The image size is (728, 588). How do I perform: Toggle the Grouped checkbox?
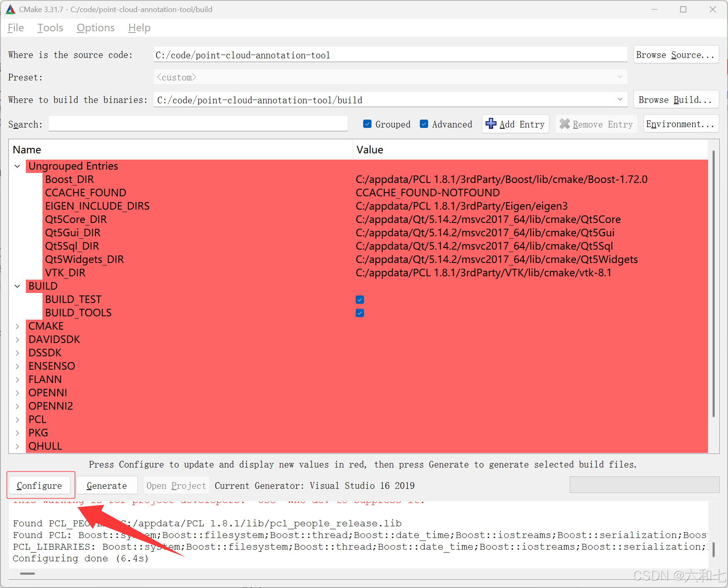pos(367,124)
